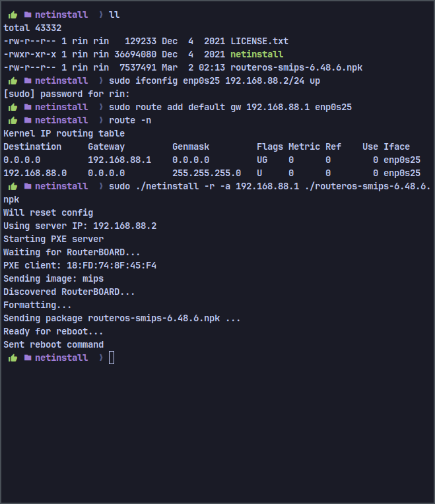Click the thumbs-up icon on the "ll" prompt
435x504 pixels.
click(13, 15)
